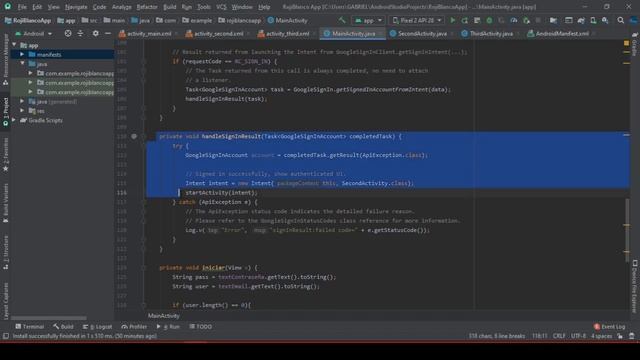Screen dimensions: 640x360
Task: Open the Profiler tool window
Action: click(134, 327)
